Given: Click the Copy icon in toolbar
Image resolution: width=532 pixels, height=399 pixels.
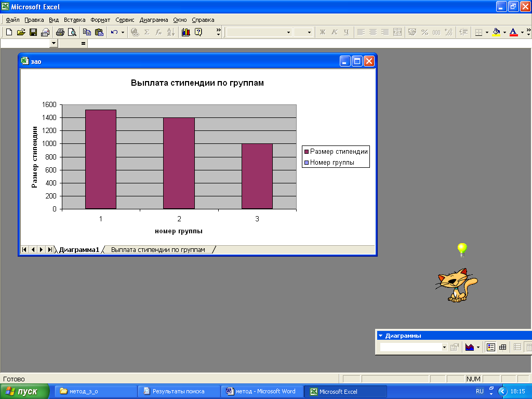Looking at the screenshot, I should pos(87,32).
